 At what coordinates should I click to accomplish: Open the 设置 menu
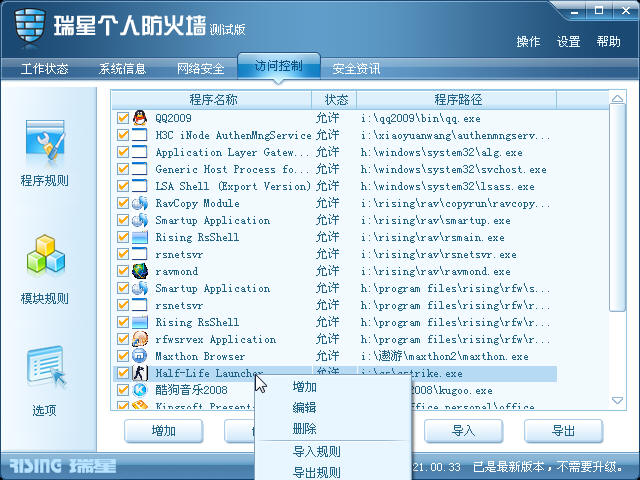pos(569,42)
